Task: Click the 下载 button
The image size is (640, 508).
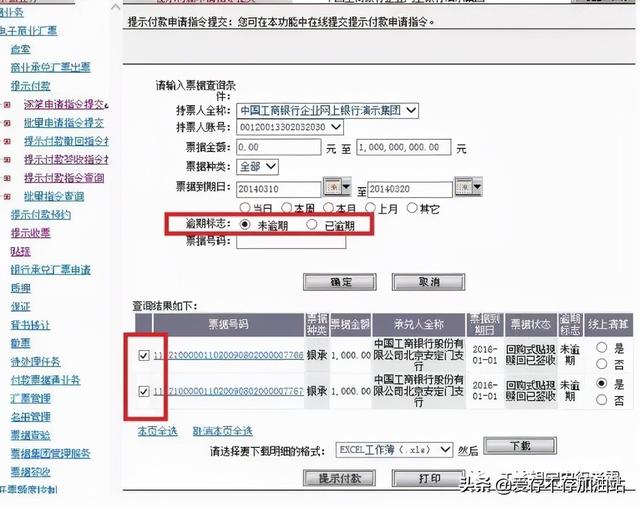Action: (520, 446)
